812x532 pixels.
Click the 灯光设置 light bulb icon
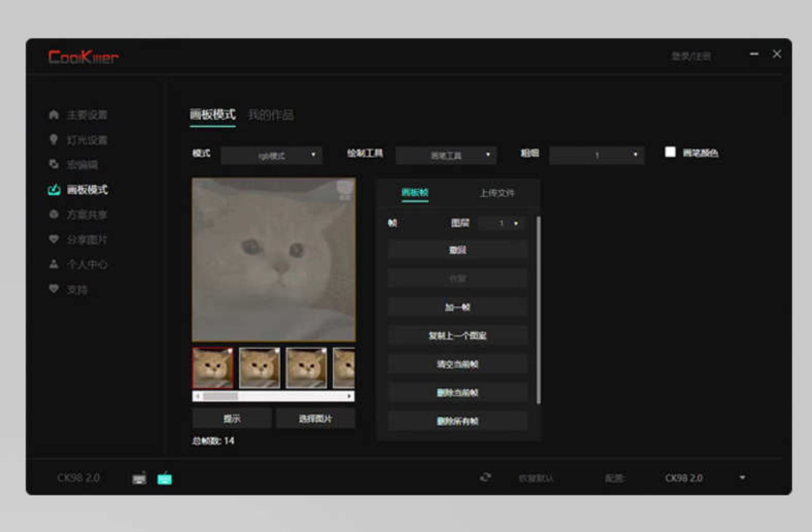coord(54,140)
